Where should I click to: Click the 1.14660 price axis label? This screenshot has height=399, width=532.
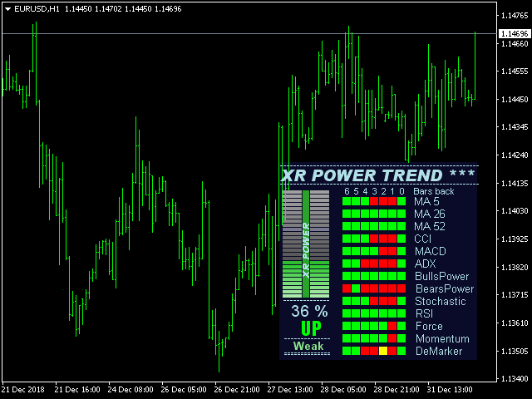(515, 44)
